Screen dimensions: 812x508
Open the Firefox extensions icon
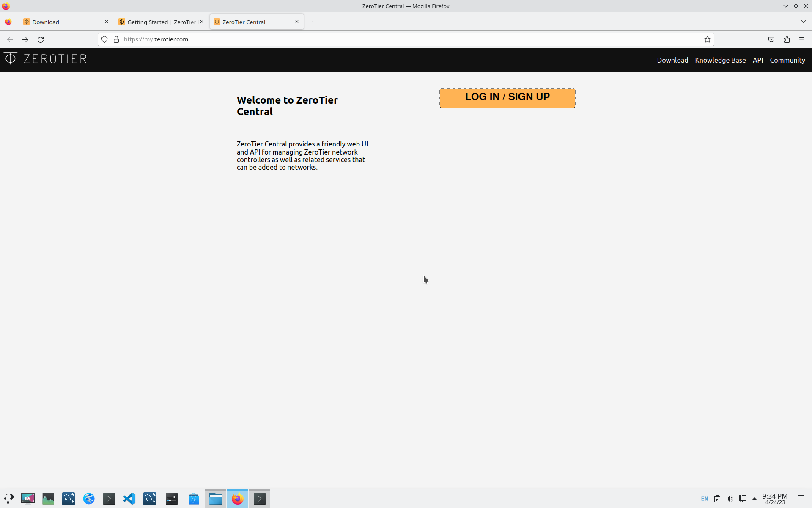[x=787, y=39]
